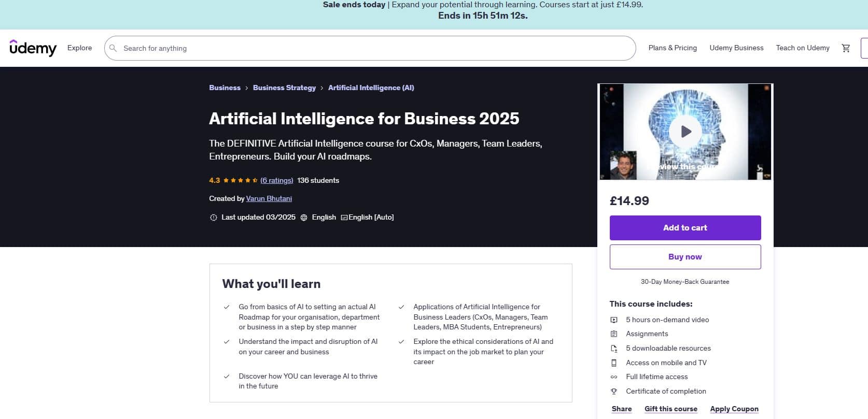Open the 6 ratings link

coord(276,181)
